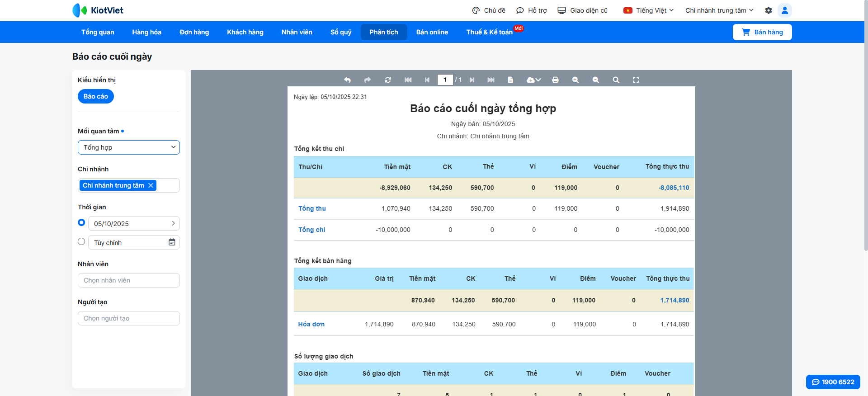Zoom in on the report viewer

click(575, 80)
